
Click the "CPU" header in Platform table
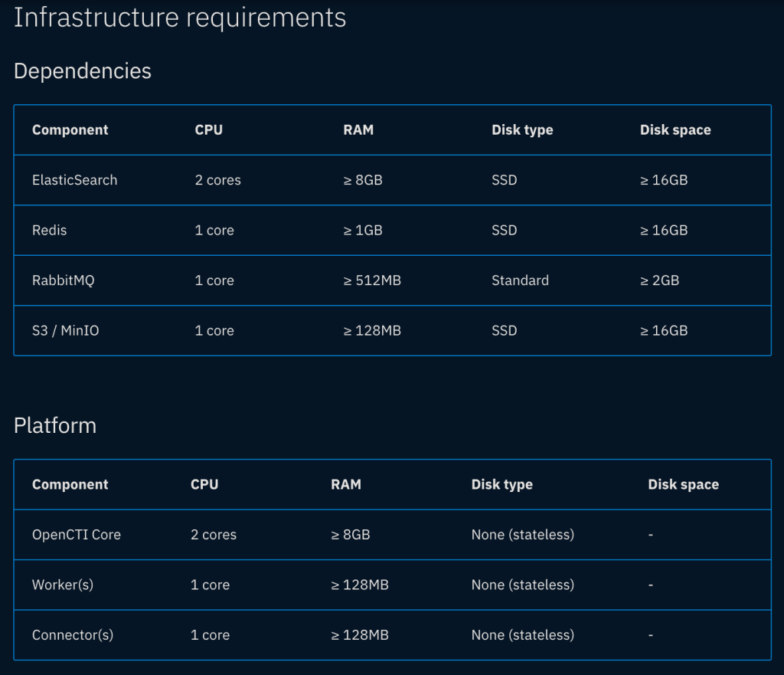click(x=204, y=485)
